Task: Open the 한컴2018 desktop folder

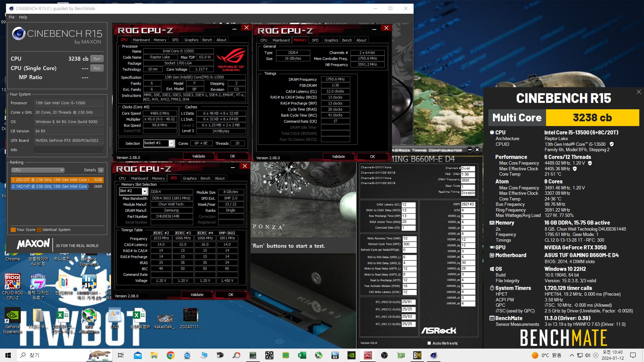Action: pyautogui.click(x=63, y=285)
